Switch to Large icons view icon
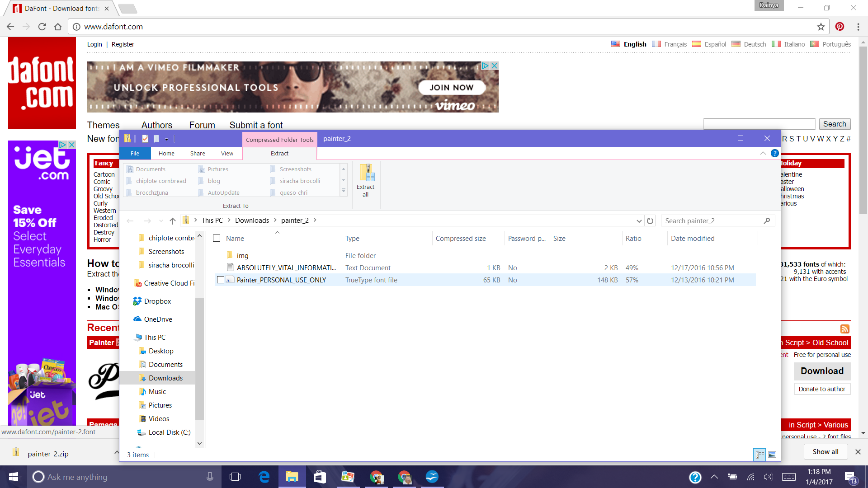 772,455
